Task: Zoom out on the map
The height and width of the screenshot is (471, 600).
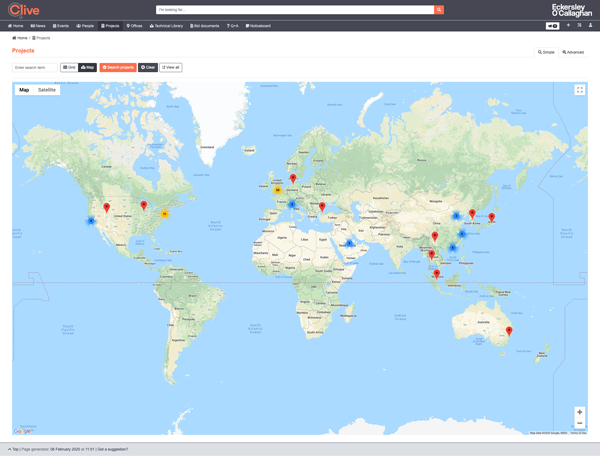Action: point(579,423)
